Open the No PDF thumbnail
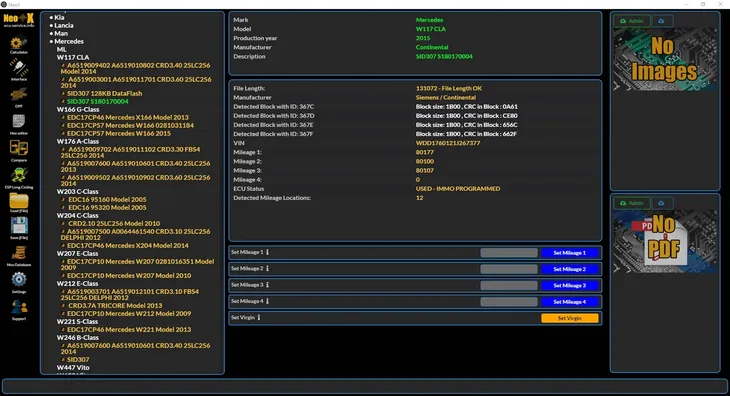730x396 pixels. click(665, 242)
